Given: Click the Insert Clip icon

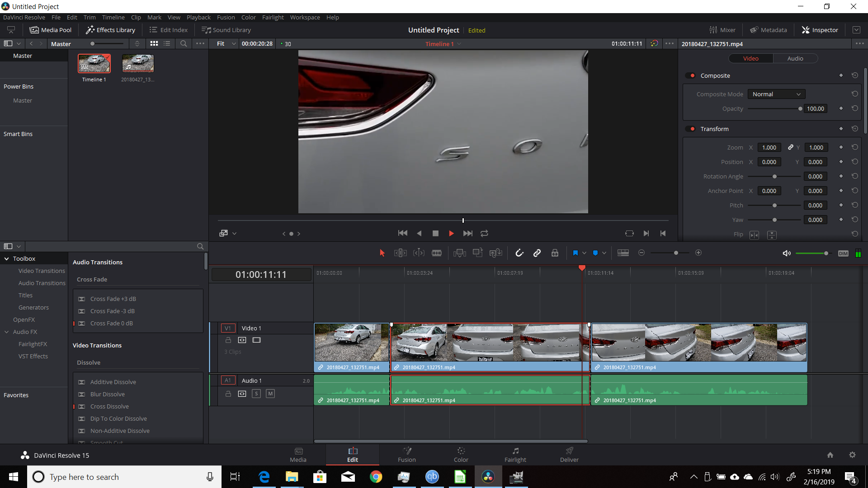Looking at the screenshot, I should (460, 253).
